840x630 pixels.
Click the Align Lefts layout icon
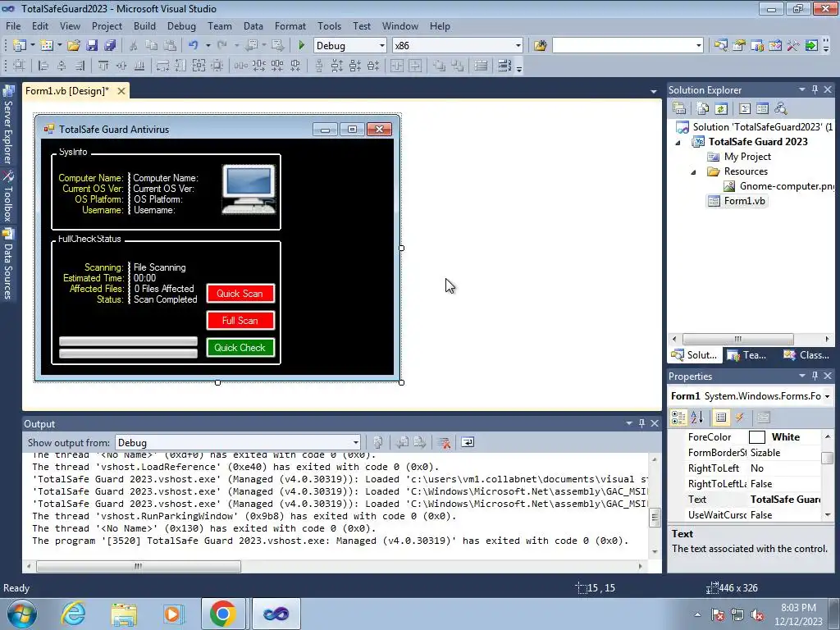point(43,66)
